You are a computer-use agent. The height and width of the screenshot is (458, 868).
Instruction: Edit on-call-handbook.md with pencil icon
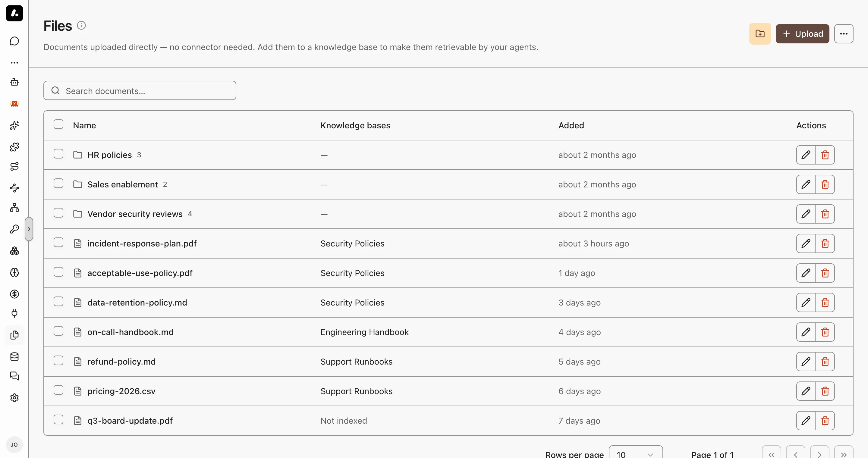(x=806, y=332)
